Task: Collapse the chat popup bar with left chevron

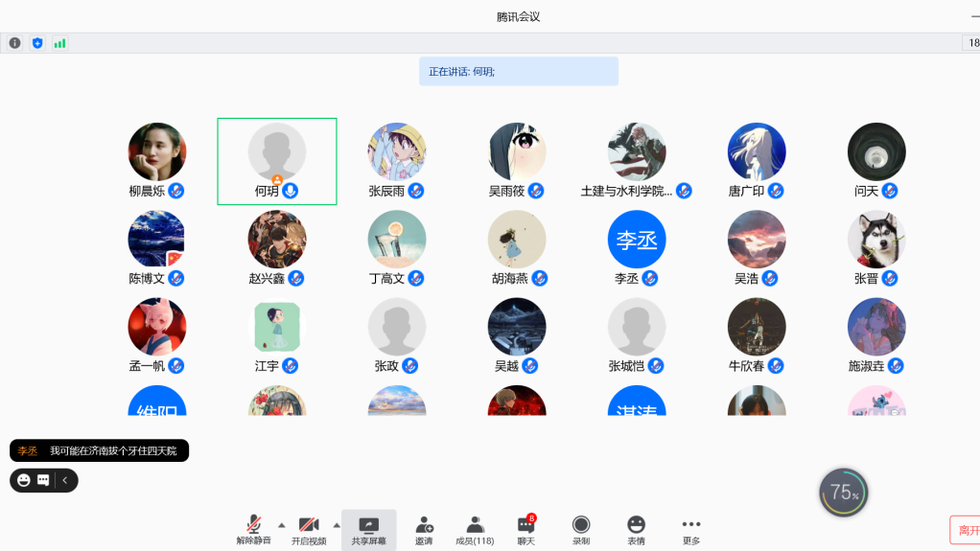Action: [x=65, y=480]
